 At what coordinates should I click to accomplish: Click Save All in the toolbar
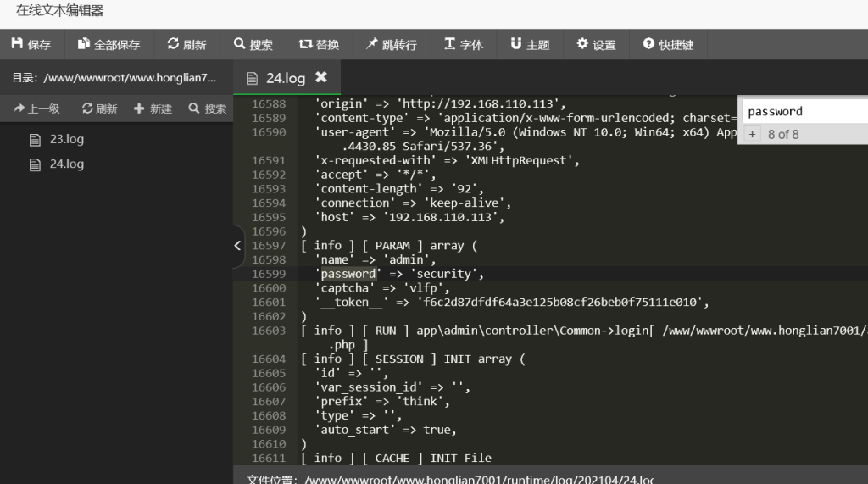click(x=108, y=44)
